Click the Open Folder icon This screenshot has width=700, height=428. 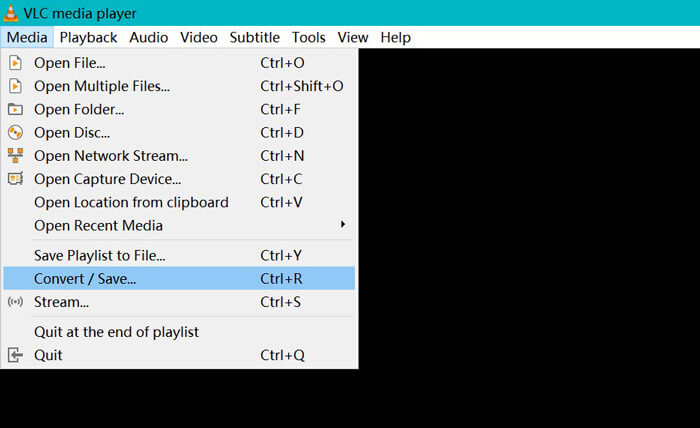[15, 109]
